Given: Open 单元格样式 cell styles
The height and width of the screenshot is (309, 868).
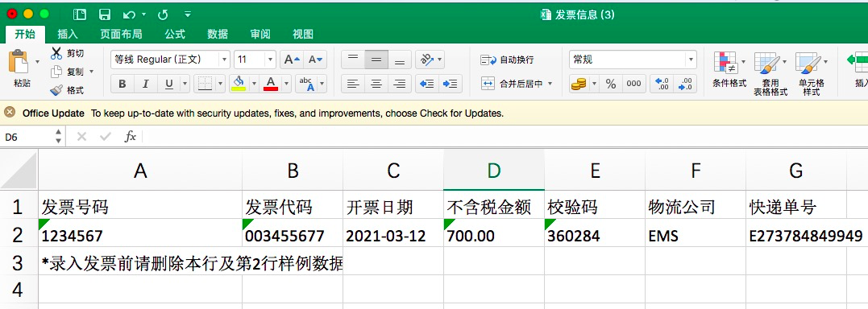Looking at the screenshot, I should point(811,73).
